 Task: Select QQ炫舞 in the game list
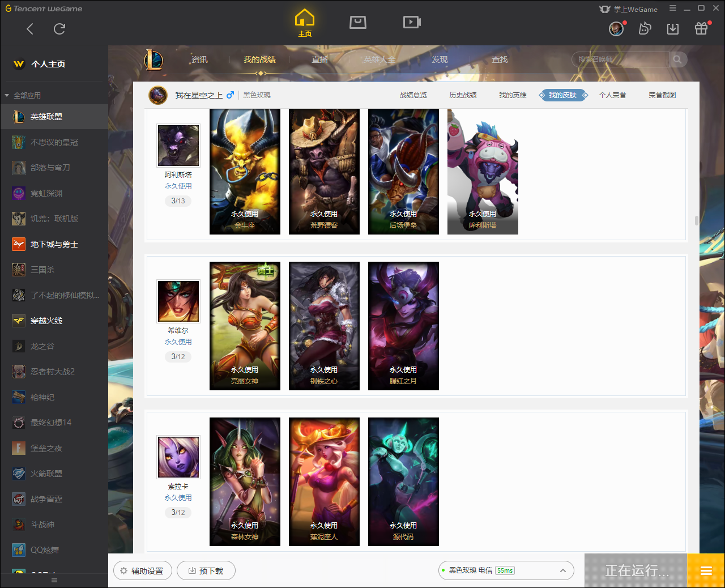(54, 550)
